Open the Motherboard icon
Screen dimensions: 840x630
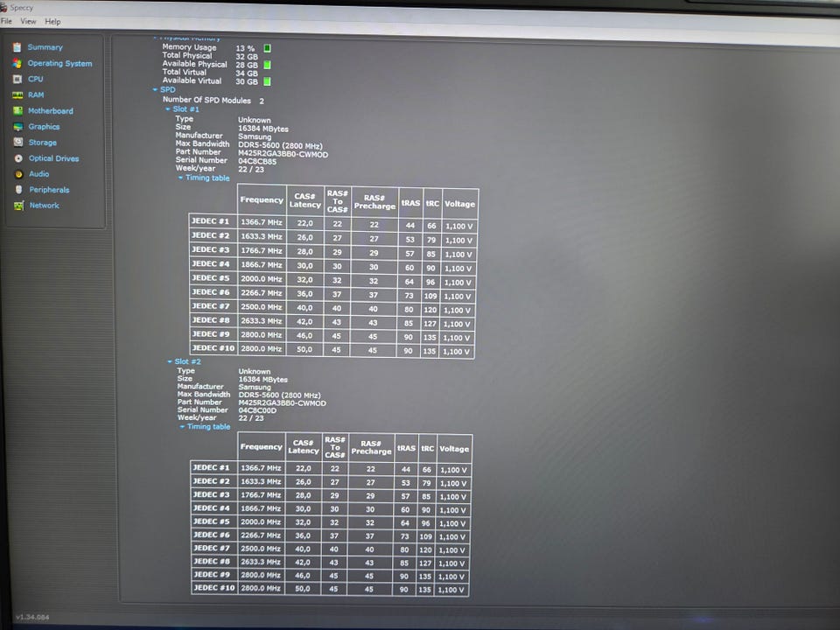coord(17,111)
